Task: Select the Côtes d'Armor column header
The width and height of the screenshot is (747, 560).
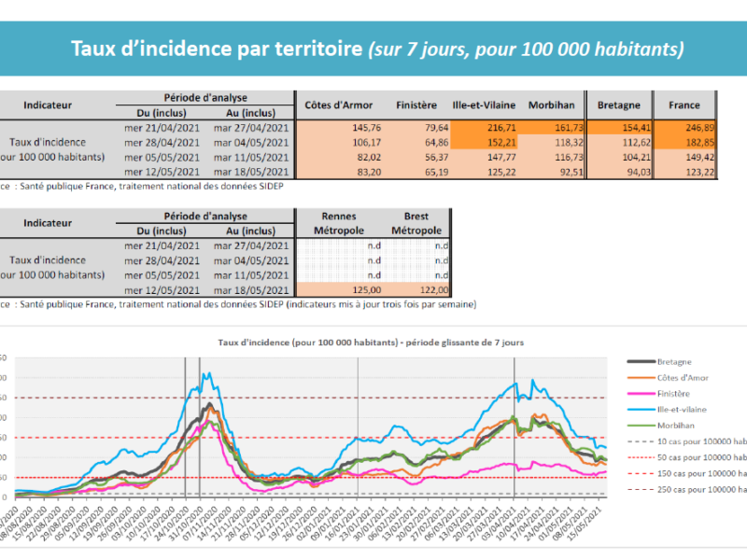Action: [339, 105]
